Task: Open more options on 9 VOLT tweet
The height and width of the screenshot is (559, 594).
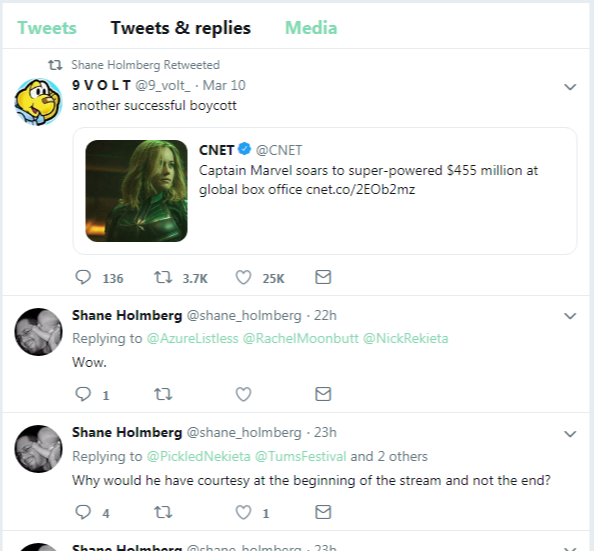Action: (570, 87)
